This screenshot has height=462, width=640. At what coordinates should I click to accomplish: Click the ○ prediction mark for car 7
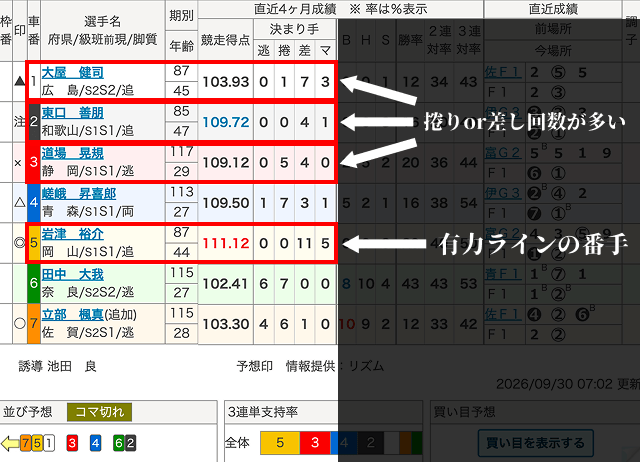[20, 324]
